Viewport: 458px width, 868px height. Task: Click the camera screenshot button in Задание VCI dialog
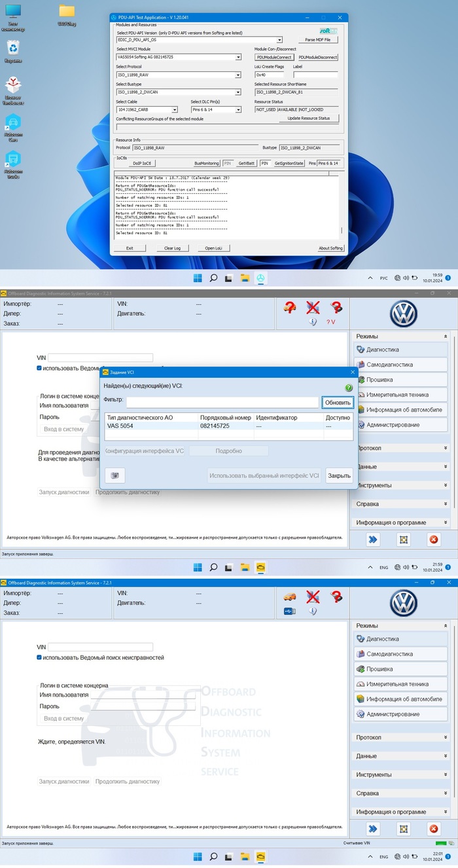[x=114, y=476]
